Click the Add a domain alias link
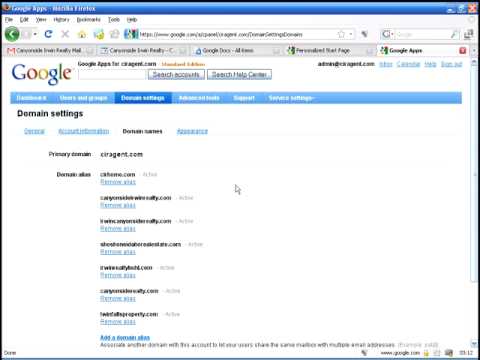480x360 pixels. click(x=125, y=337)
